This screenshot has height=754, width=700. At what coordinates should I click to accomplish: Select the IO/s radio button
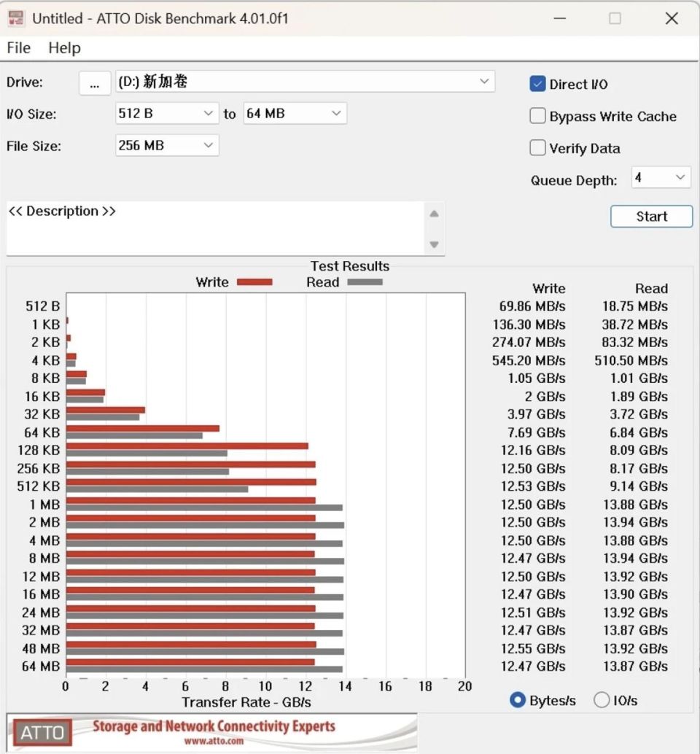click(x=602, y=700)
